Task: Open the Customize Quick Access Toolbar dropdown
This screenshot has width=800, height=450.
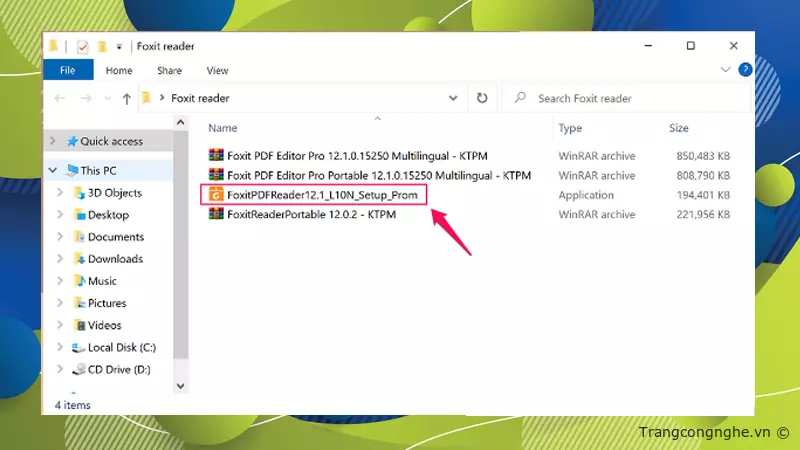Action: (x=118, y=46)
